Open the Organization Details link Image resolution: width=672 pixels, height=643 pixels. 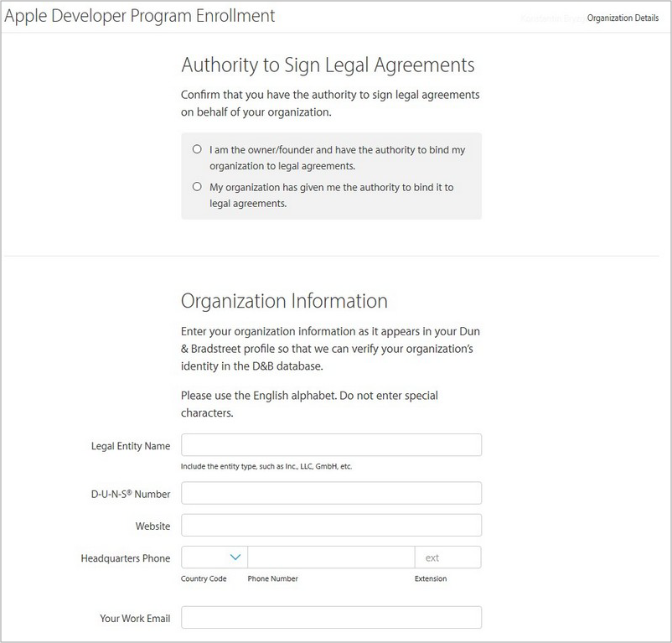coord(623,18)
